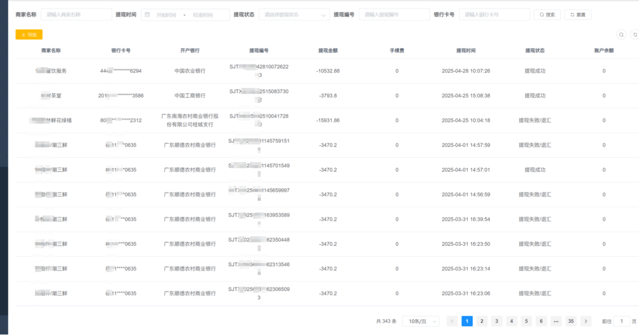Screen dimensions: 644x335
Task: Click the 中国工商银行 cell
Action: (190, 95)
